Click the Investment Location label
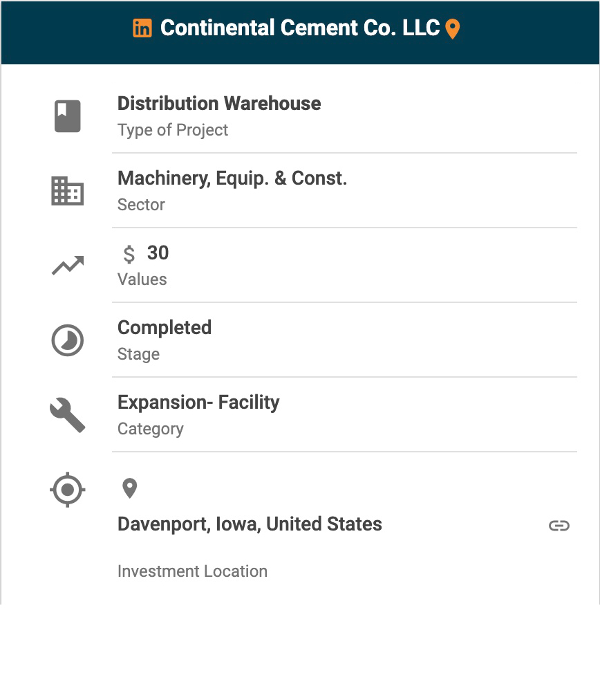This screenshot has height=700, width=600. tap(192, 571)
